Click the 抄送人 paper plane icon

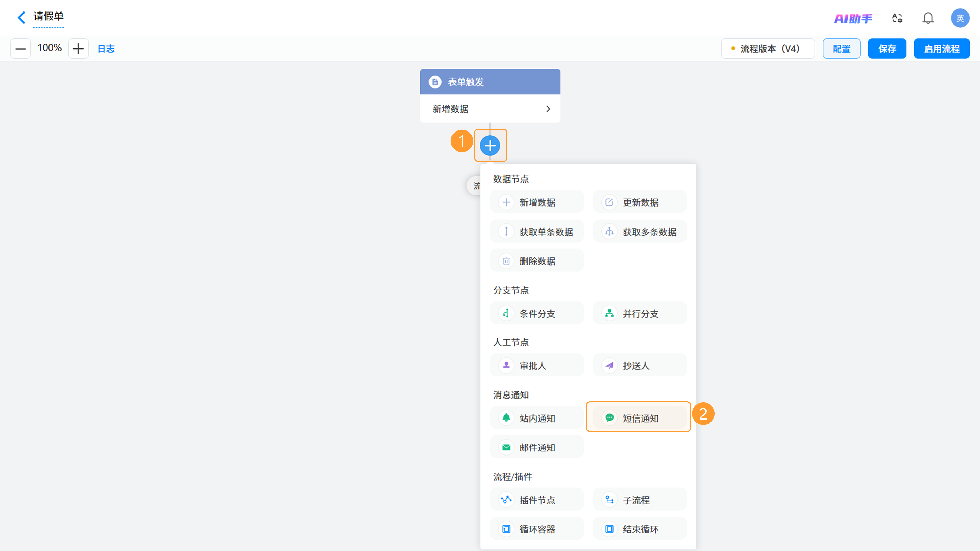coord(609,365)
